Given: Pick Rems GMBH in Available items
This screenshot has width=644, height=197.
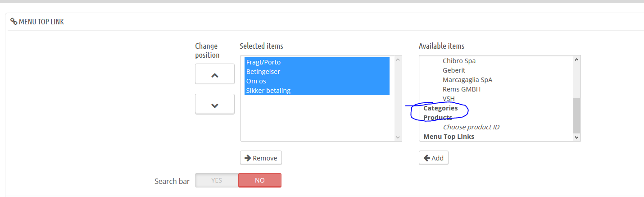Looking at the screenshot, I should coord(461,89).
